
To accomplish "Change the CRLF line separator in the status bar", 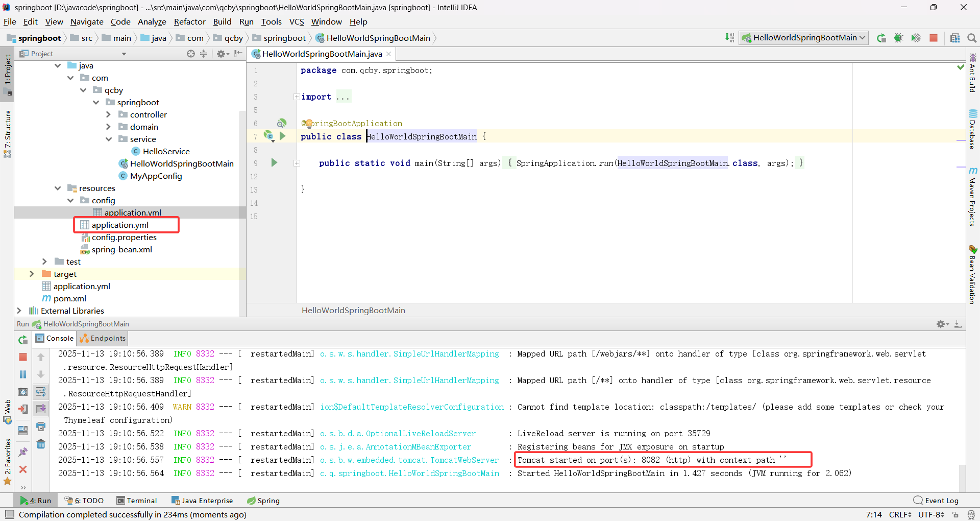I will 900,515.
